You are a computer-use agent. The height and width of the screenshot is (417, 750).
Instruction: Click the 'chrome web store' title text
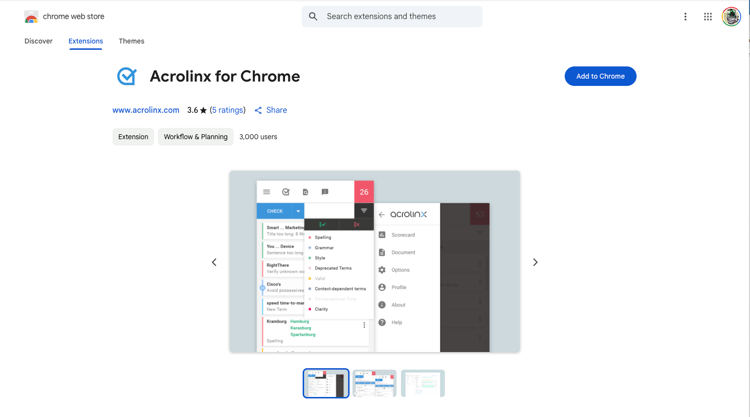click(73, 16)
